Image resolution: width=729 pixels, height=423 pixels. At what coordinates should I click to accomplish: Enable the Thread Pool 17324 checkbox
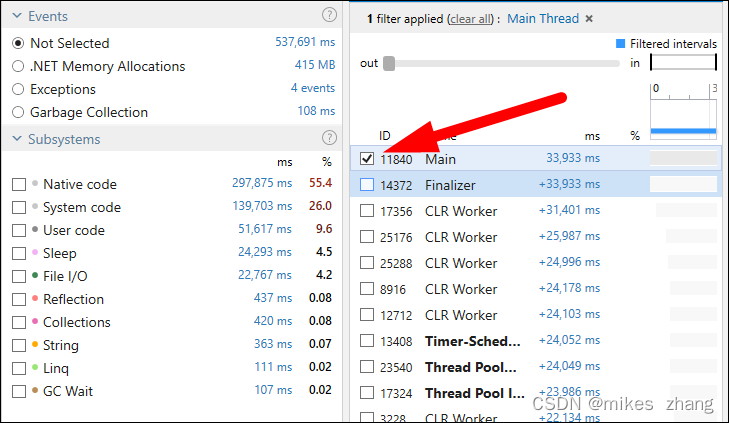click(x=367, y=393)
